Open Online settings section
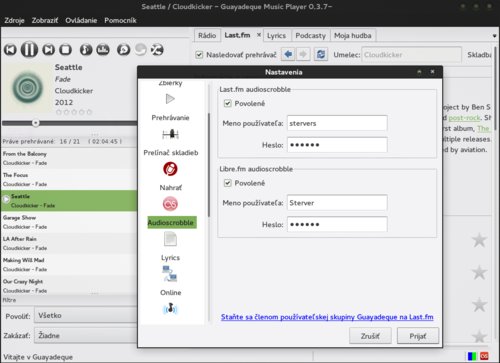Image resolution: width=500 pixels, height=363 pixels. (171, 282)
